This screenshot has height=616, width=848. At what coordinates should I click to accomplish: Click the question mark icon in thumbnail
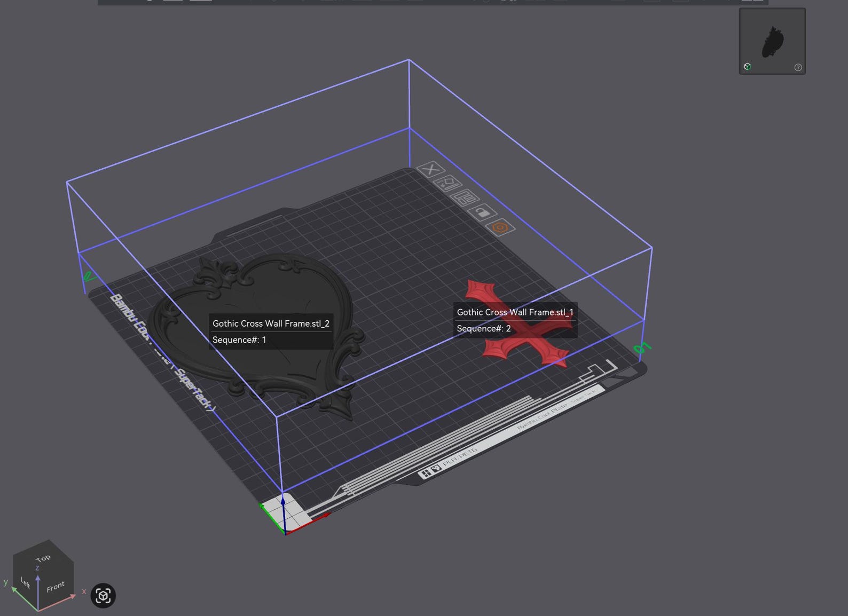click(x=798, y=67)
